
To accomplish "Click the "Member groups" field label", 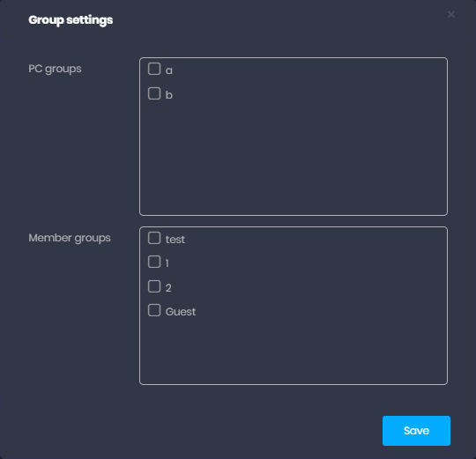I will pos(70,238).
